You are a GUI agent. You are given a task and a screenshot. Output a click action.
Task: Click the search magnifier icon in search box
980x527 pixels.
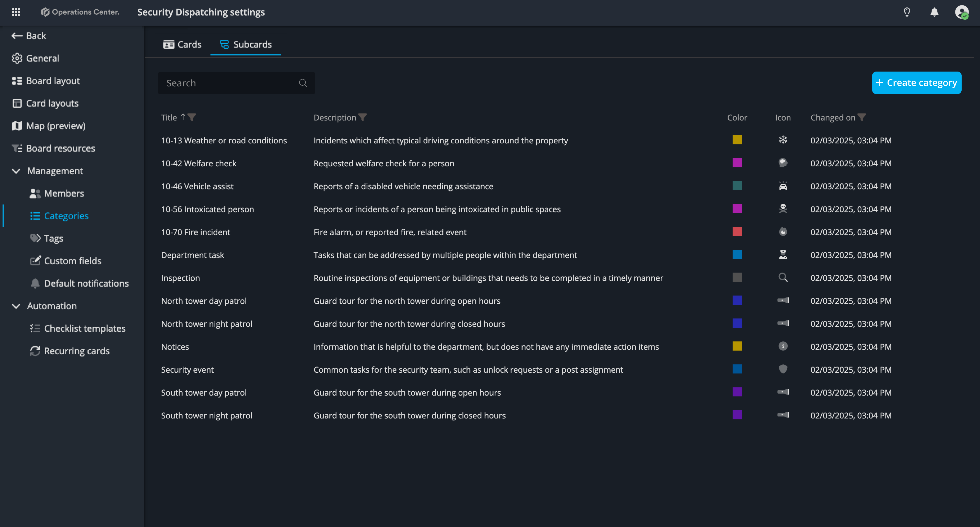[x=303, y=83]
